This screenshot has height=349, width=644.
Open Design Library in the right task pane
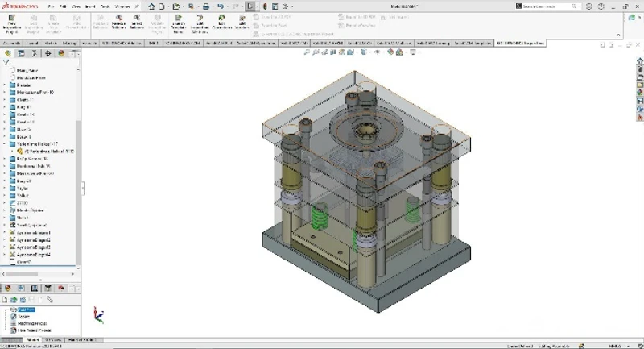pyautogui.click(x=639, y=69)
